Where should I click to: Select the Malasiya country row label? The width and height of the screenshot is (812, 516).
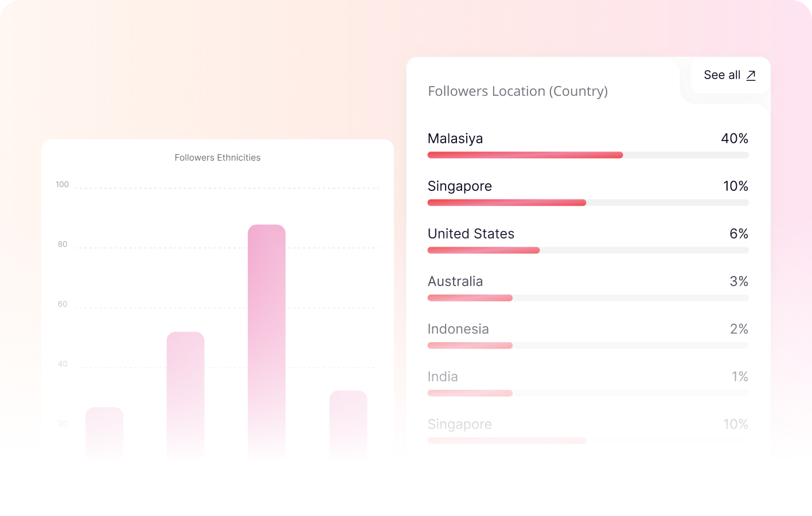coord(455,139)
